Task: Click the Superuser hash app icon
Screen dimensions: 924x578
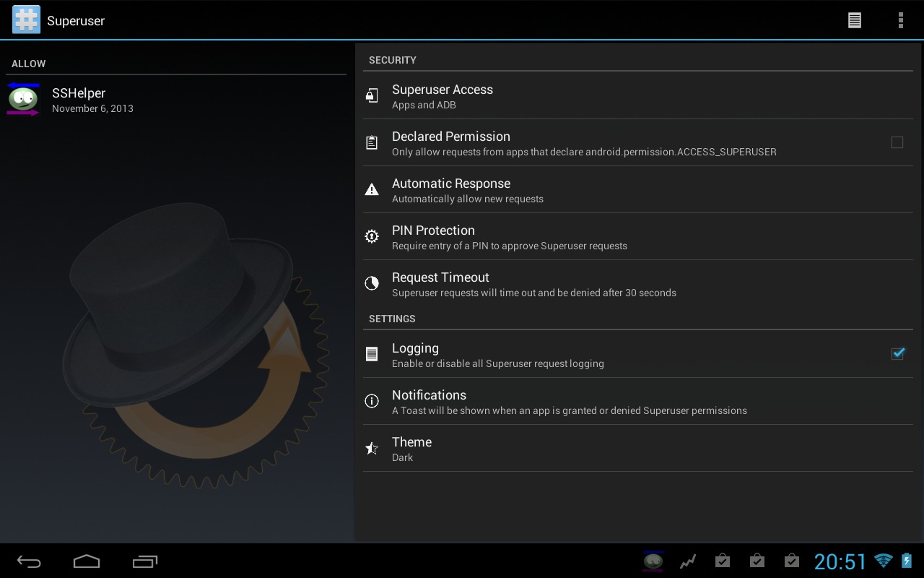Action: (x=26, y=20)
